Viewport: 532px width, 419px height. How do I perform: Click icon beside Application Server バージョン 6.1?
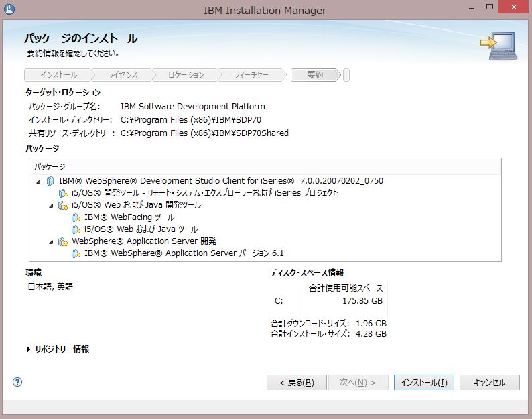tap(76, 253)
